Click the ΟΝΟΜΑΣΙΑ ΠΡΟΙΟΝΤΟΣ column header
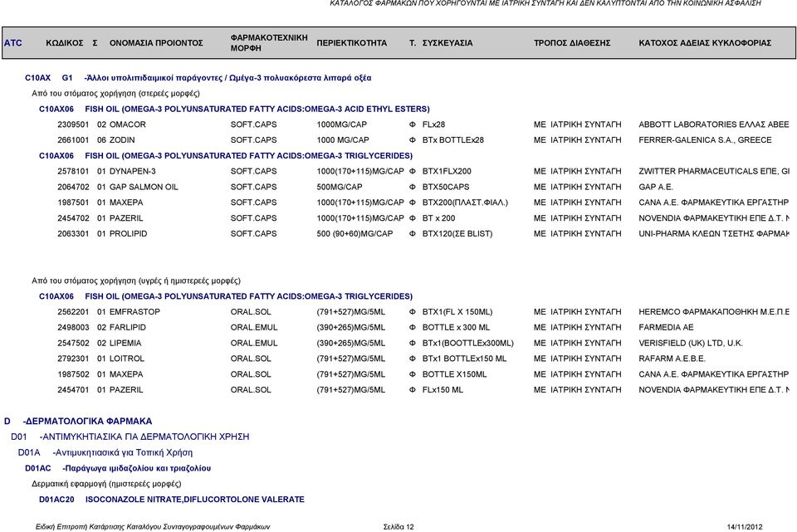 point(156,43)
